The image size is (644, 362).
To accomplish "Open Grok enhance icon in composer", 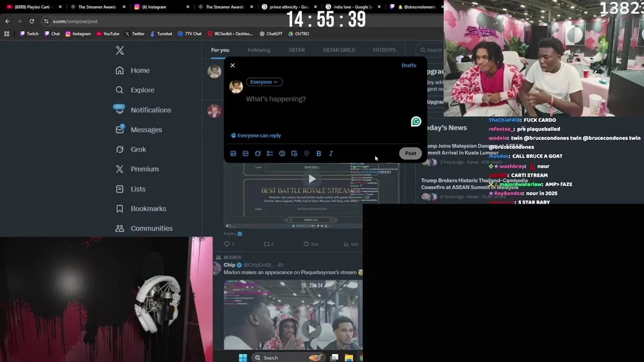I will pos(258,154).
